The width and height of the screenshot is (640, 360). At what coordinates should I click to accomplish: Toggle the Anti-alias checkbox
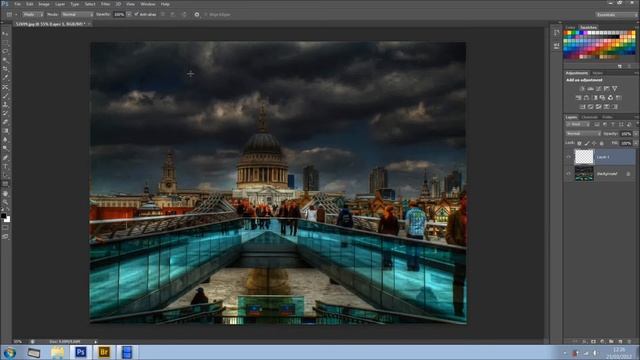[x=137, y=14]
